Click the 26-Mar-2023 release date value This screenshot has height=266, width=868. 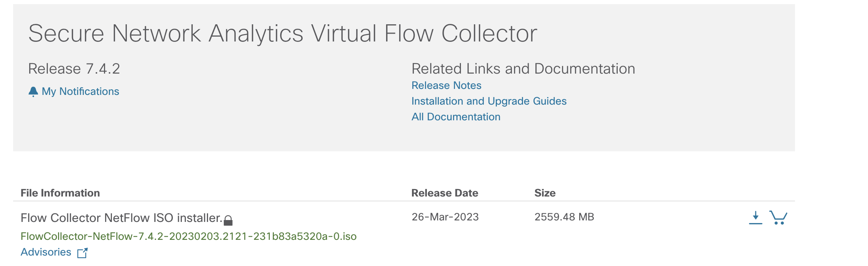[445, 217]
